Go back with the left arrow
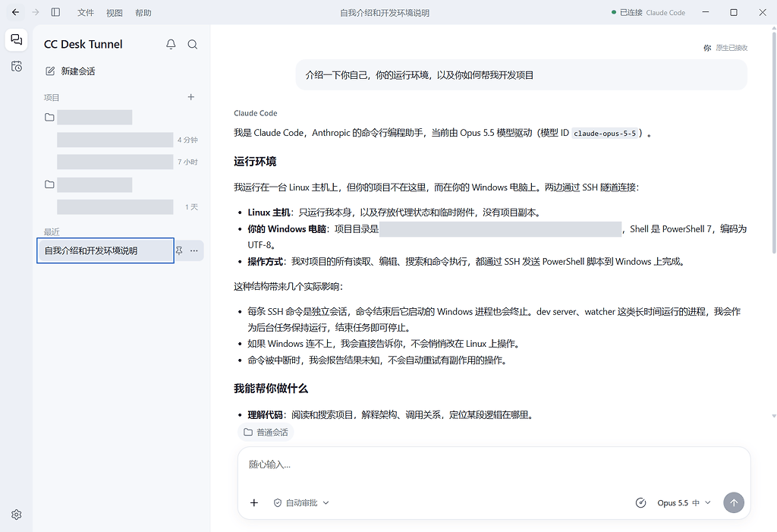Image resolution: width=777 pixels, height=532 pixels. pos(15,12)
